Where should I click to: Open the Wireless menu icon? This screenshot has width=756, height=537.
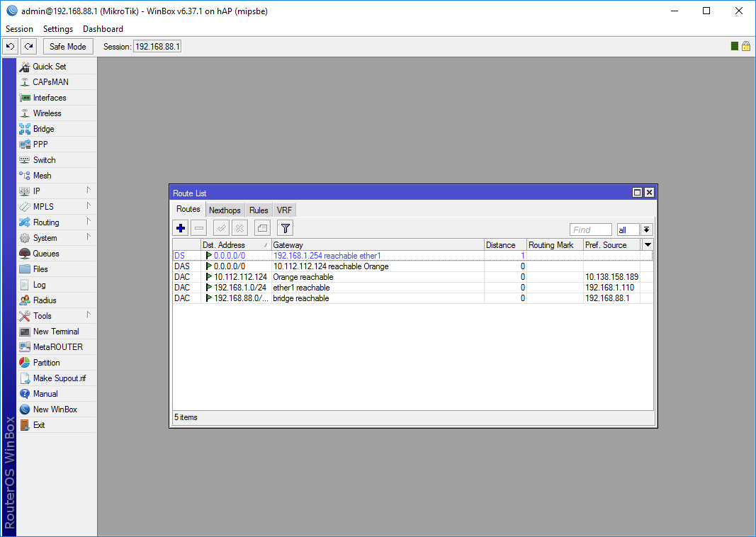pos(25,113)
